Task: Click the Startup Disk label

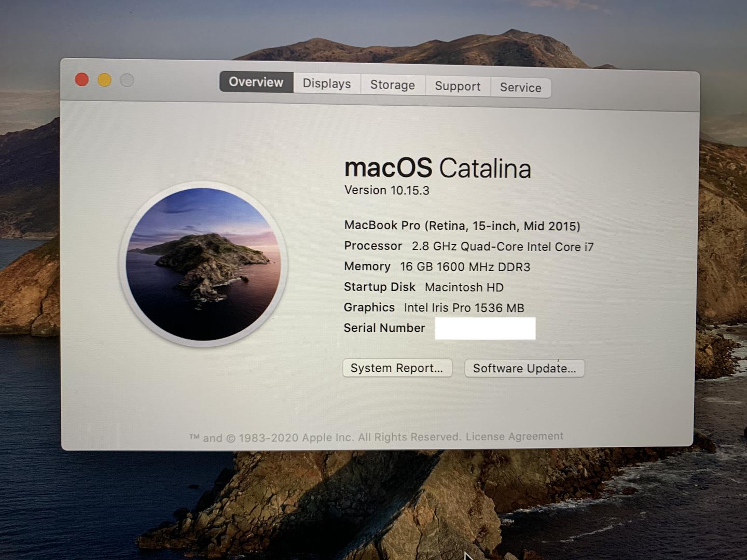Action: pos(380,287)
